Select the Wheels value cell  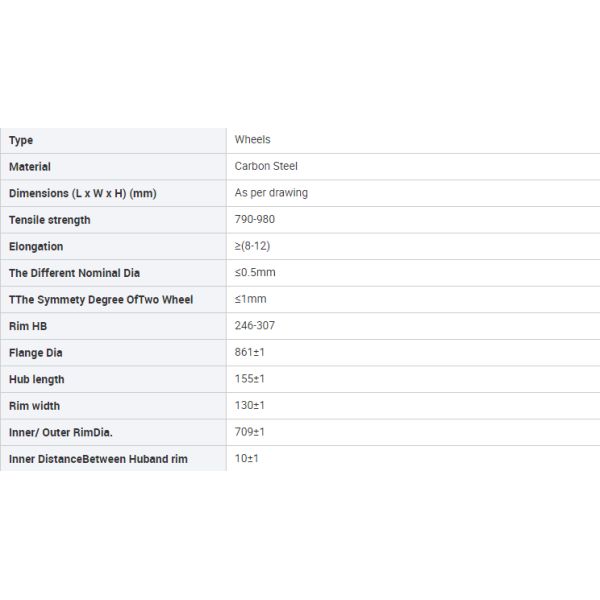pos(253,140)
